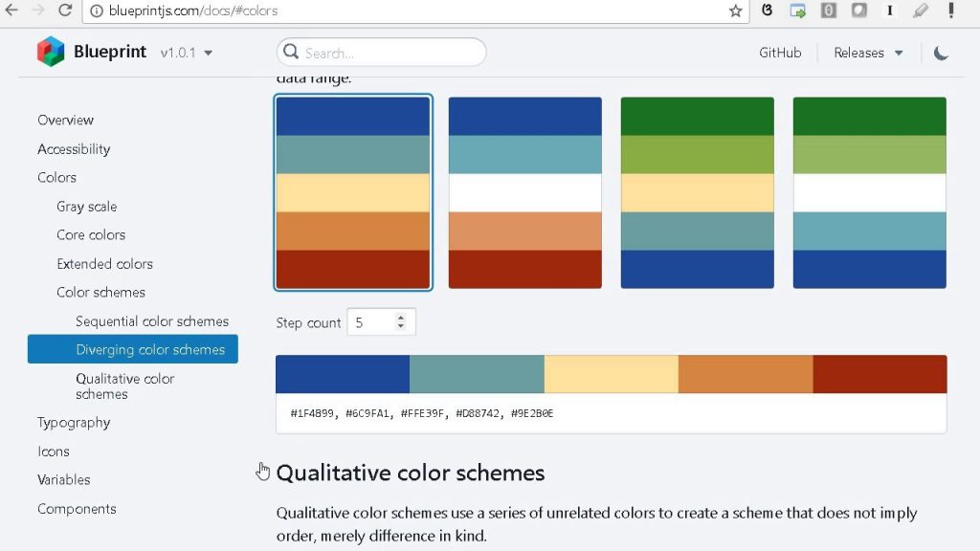Screen dimensions: 980x551
Task: Go back with browser arrow
Action: click(11, 10)
